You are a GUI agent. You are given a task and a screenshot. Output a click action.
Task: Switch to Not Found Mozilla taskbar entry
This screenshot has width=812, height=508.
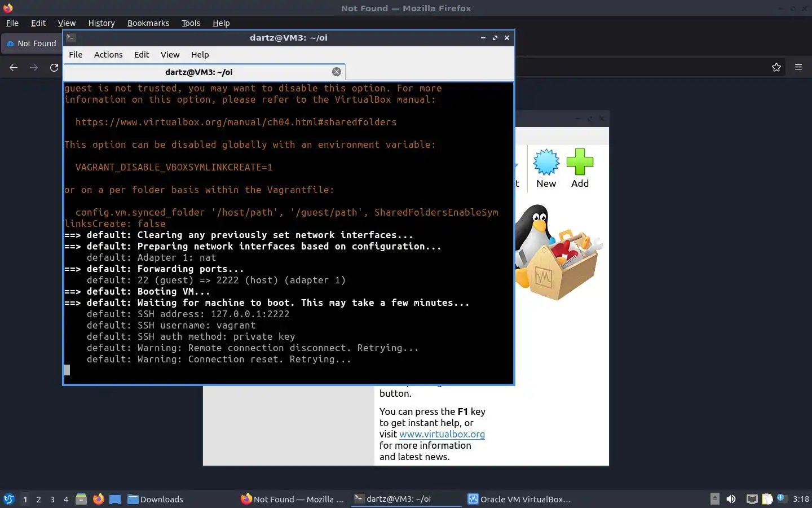pos(293,499)
